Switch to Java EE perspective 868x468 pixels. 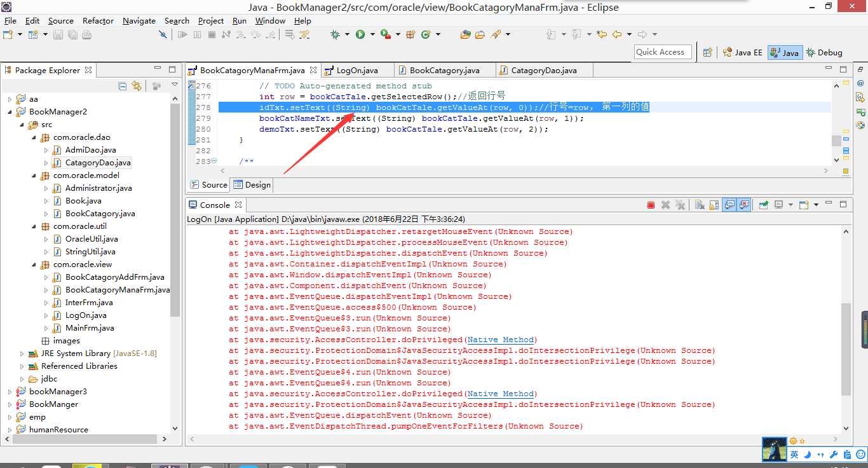[742, 52]
